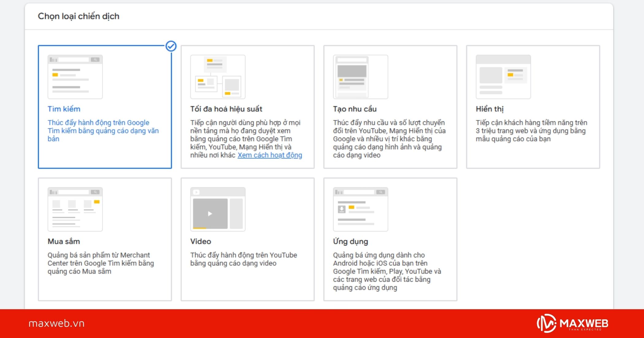Click the Mua sắm campaign illustration icon
The image size is (644, 338).
75,209
